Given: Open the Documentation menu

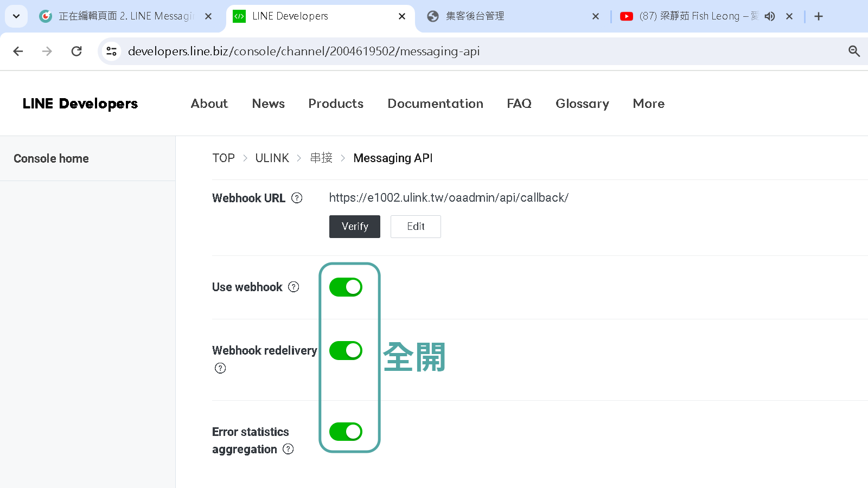Looking at the screenshot, I should tap(435, 104).
